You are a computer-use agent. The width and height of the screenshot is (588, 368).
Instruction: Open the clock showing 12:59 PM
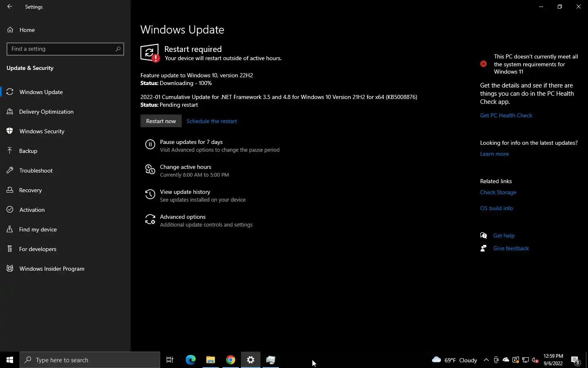(x=553, y=360)
